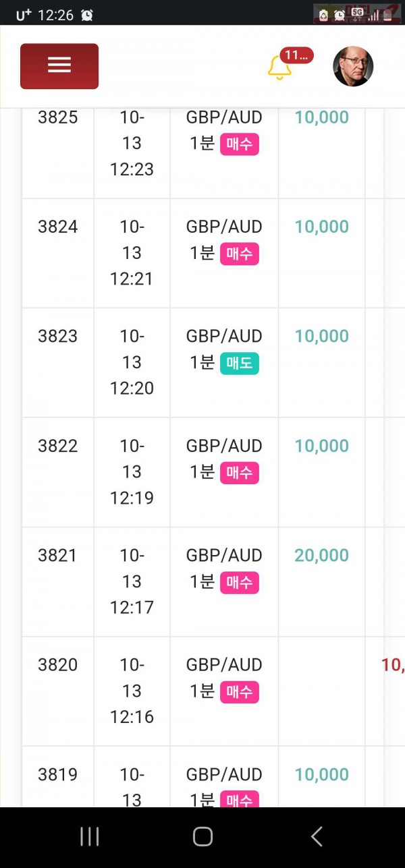Open the Android recent apps button
Viewport: 405px width, 868px height.
point(89,837)
